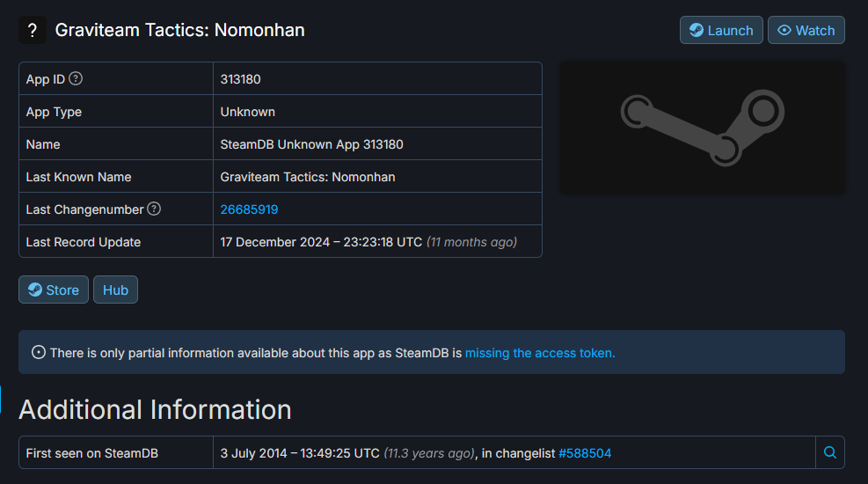Click the help icon next to App ID
The height and width of the screenshot is (484, 868).
pos(76,78)
